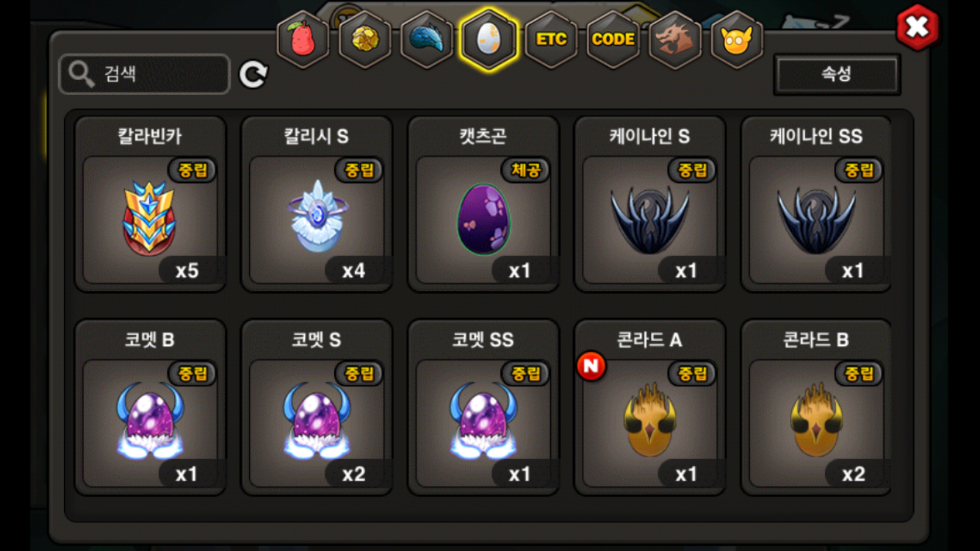
Task: Click the refresh arrow beside search
Action: [x=253, y=74]
